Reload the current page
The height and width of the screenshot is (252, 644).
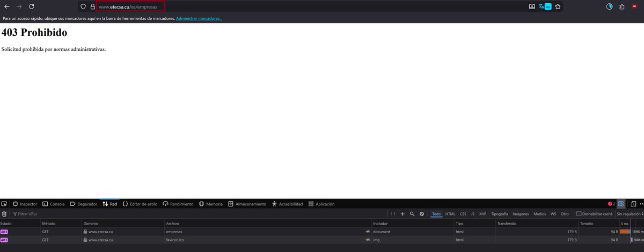point(32,6)
